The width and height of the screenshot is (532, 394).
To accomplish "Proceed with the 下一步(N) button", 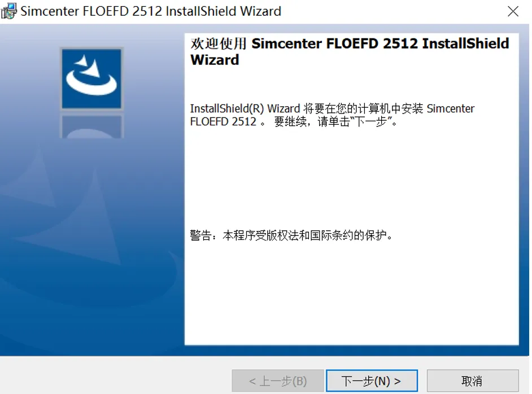I will tap(372, 381).
